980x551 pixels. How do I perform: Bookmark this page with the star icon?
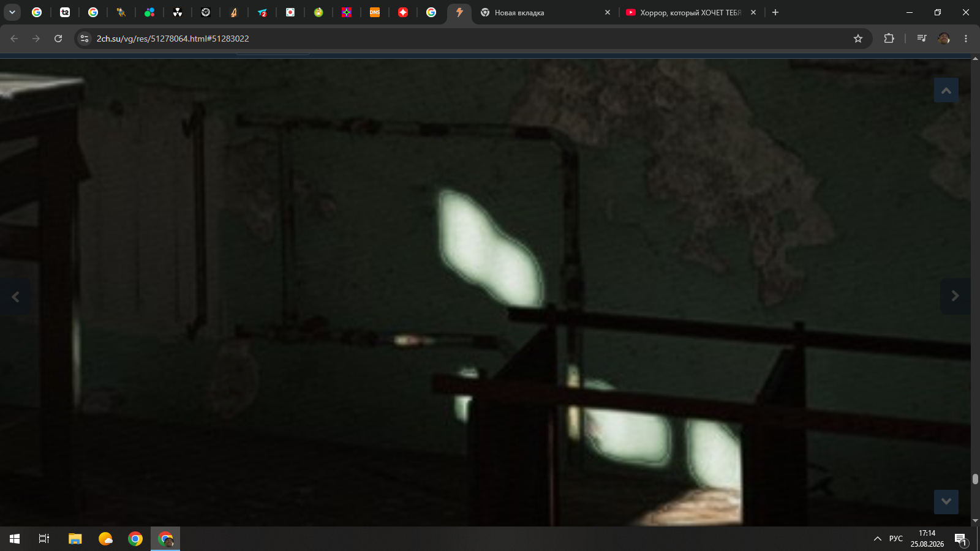click(858, 39)
